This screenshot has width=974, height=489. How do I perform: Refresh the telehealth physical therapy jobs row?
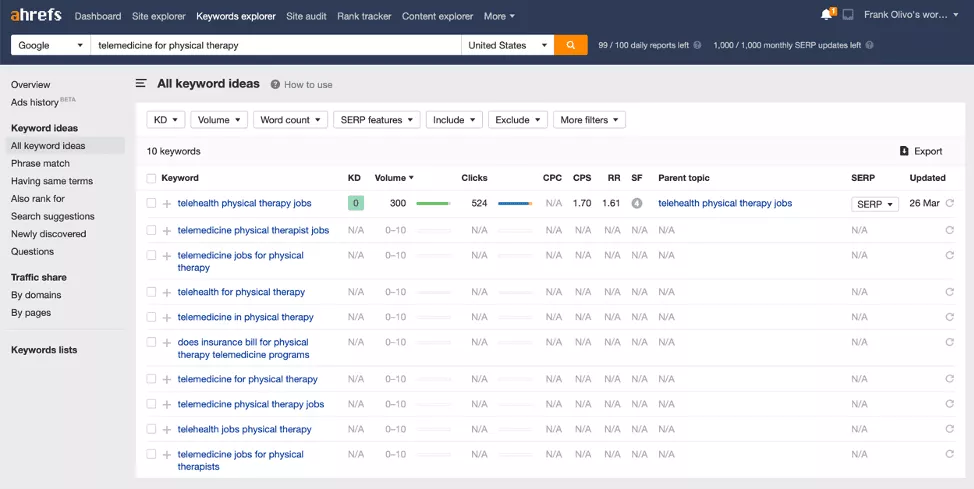[x=949, y=203]
